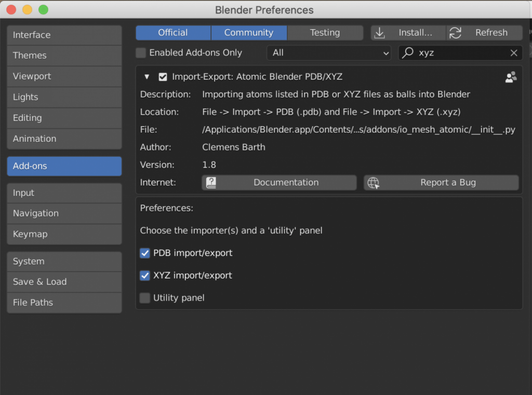Click the community users icon on add-on
532x395 pixels.
click(511, 77)
